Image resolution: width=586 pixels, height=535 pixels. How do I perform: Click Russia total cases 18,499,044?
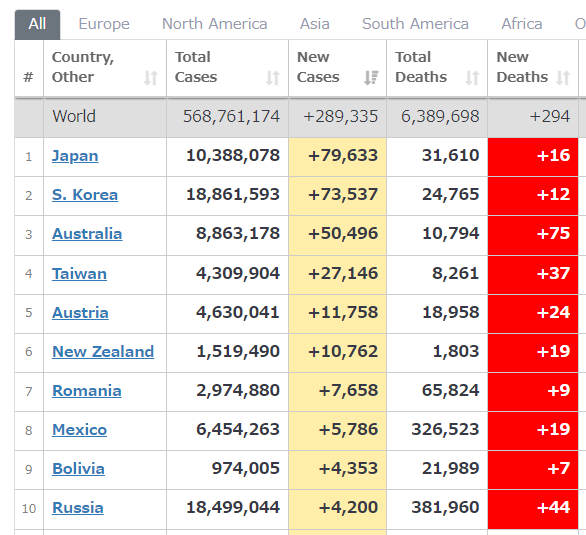coord(233,507)
